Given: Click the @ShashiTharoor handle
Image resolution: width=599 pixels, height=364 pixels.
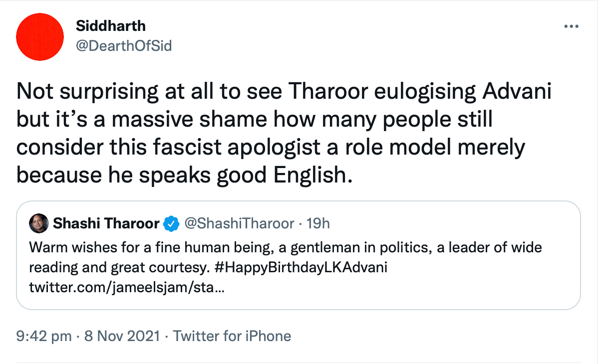Looking at the screenshot, I should (x=239, y=224).
